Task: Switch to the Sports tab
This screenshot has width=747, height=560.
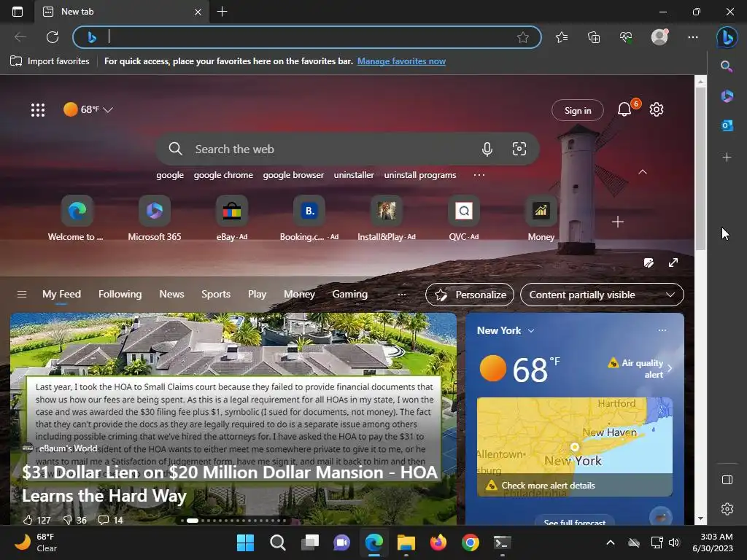Action: click(216, 295)
